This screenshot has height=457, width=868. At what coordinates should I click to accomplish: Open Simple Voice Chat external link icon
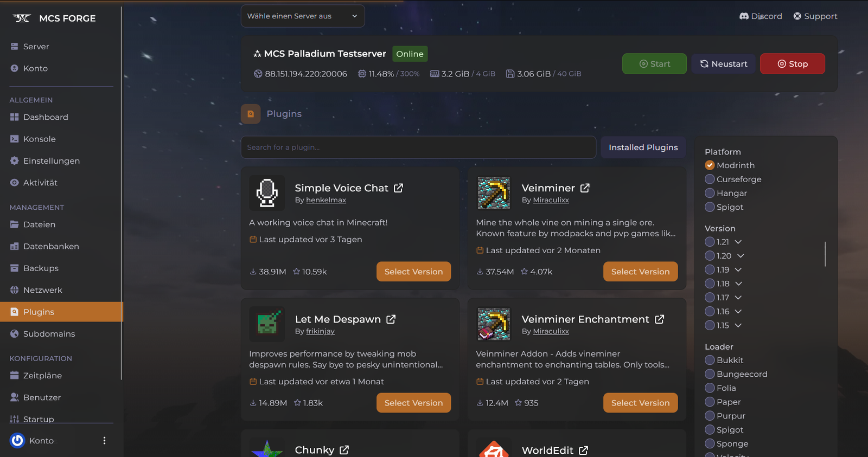click(398, 188)
